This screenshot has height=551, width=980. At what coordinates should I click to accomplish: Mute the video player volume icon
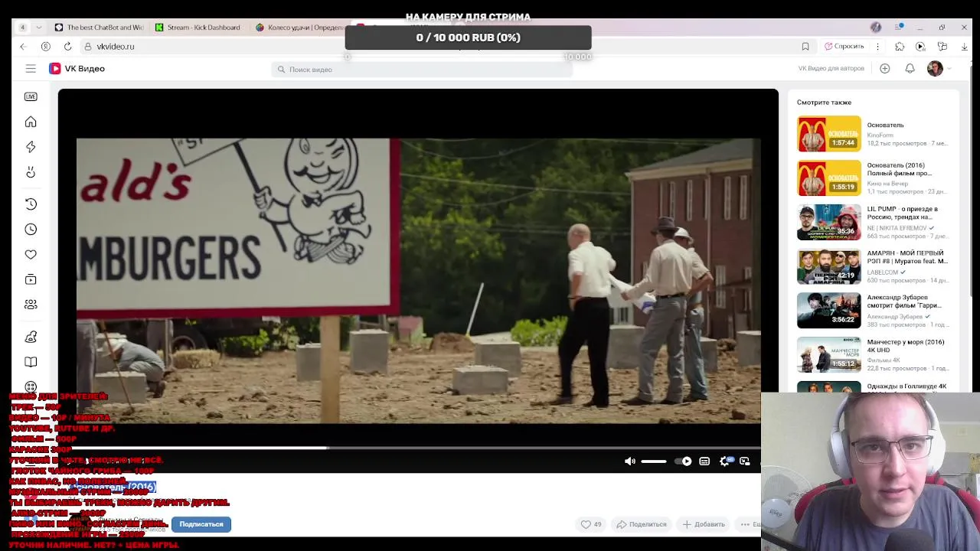click(629, 461)
